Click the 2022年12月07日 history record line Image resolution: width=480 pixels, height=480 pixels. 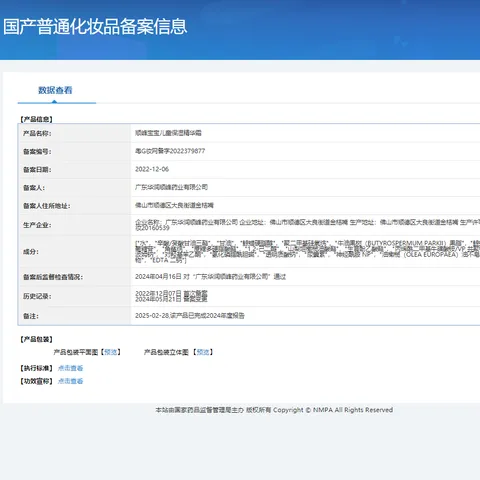click(x=171, y=293)
